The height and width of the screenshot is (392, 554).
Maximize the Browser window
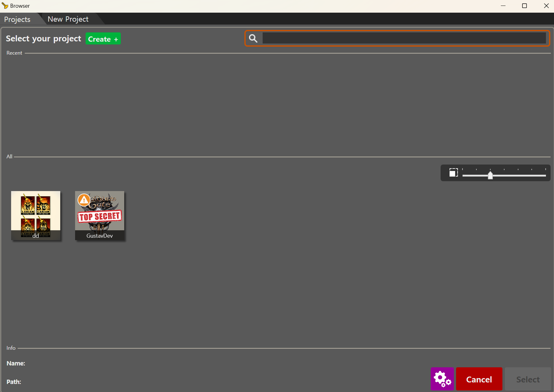(x=524, y=6)
